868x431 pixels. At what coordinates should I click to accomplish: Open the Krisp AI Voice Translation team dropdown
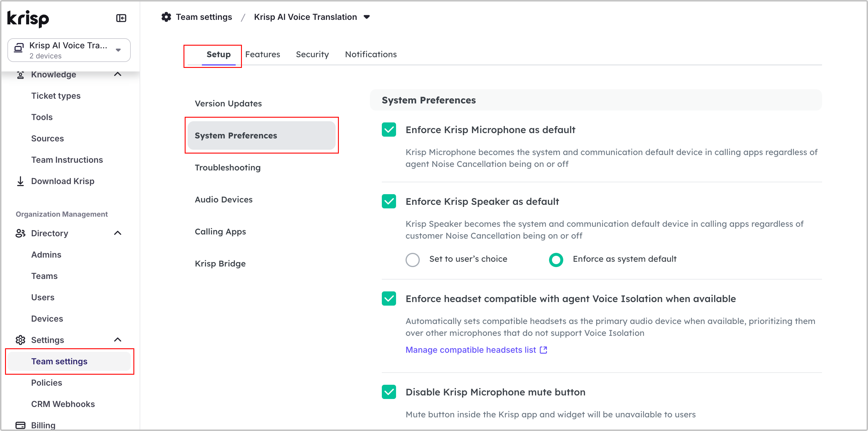pos(69,50)
